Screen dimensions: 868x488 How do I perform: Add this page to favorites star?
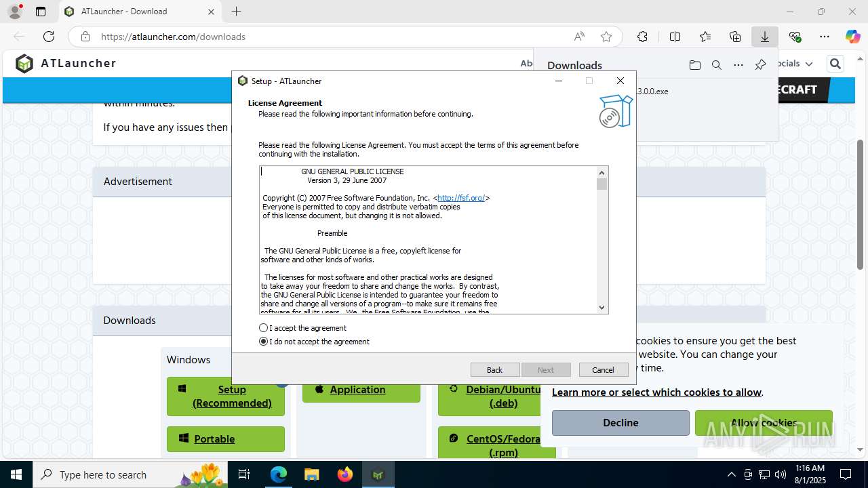606,37
